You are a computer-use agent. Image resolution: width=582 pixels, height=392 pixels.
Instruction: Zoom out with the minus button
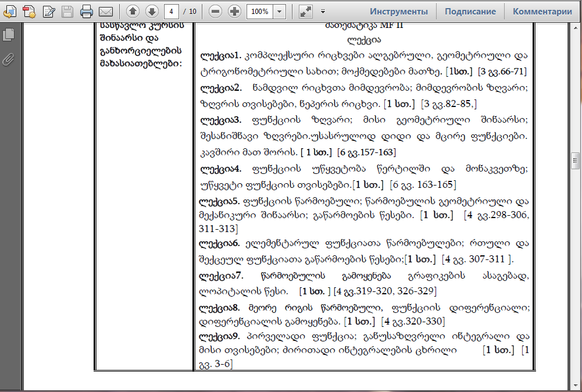coord(215,11)
